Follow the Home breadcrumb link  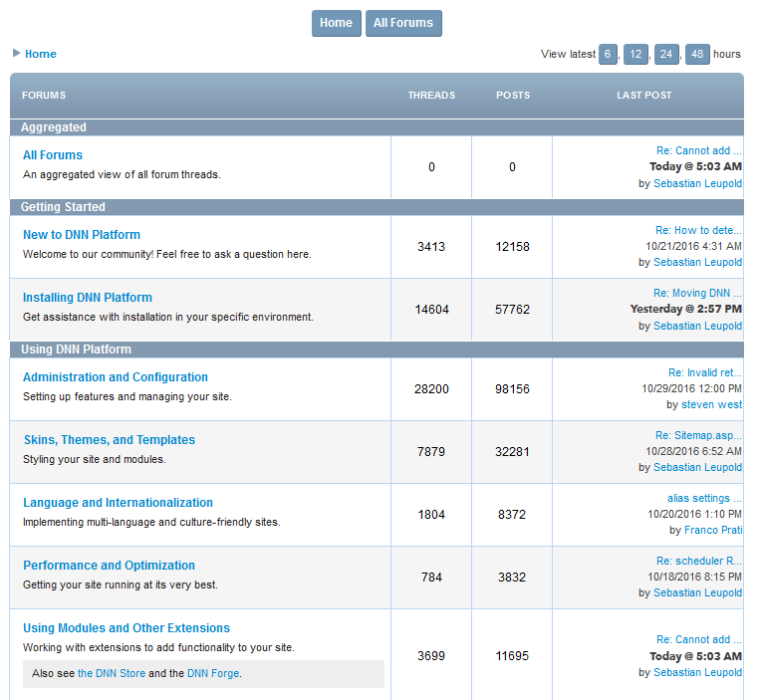(41, 54)
